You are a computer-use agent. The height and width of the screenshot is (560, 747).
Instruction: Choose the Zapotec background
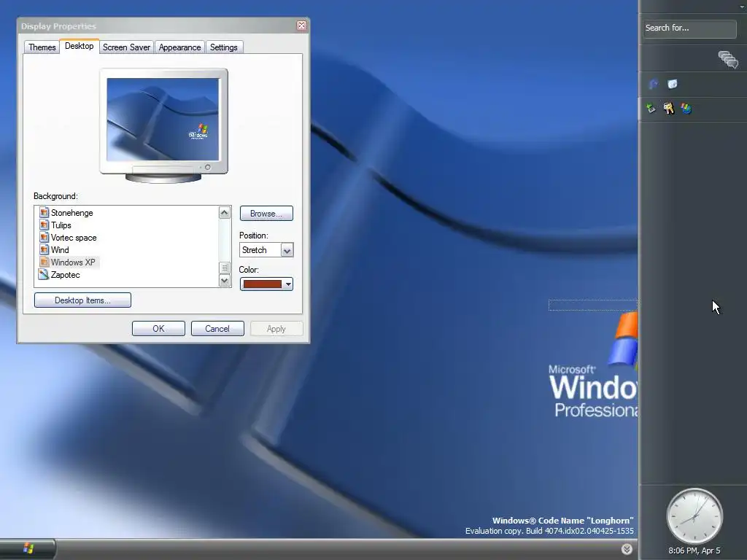coord(65,275)
